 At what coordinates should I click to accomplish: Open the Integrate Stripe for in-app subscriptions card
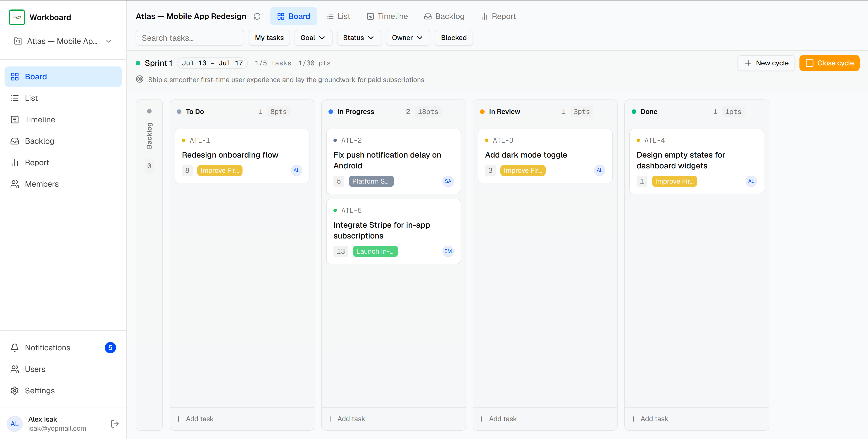394,231
